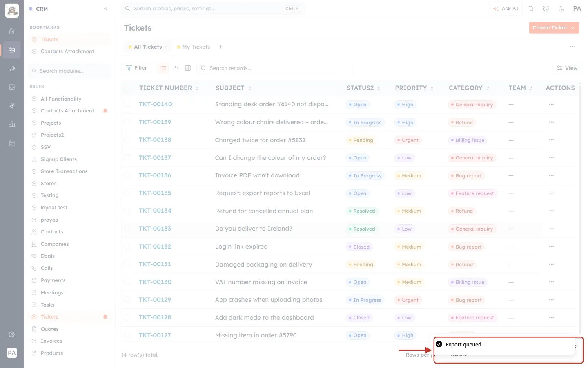Click the Resolved status badge on TKT-00134
Screen dimensions: 588x368
[362, 211]
